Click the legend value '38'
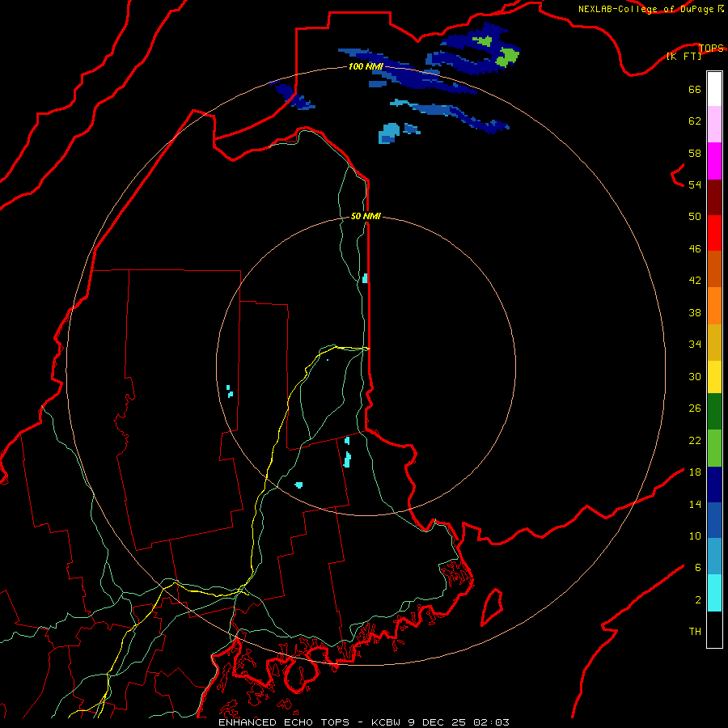728x728 pixels. [695, 312]
